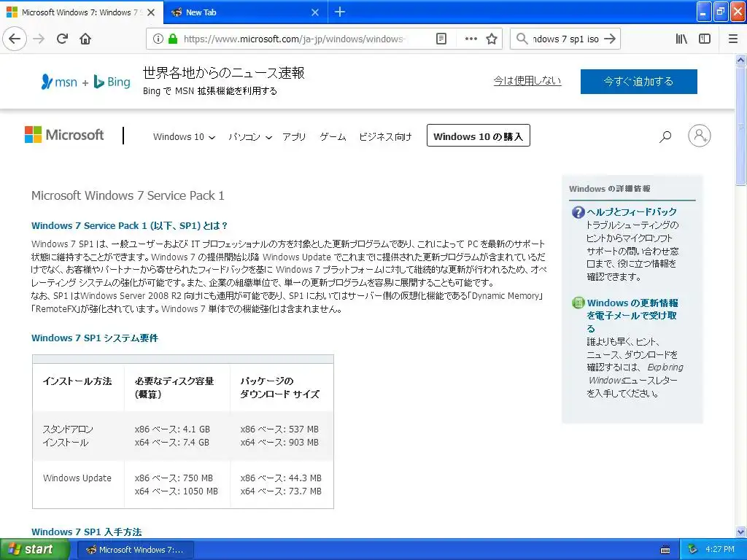This screenshot has width=747, height=560.
Task: Open the ビジネス向け nav item
Action: (385, 137)
